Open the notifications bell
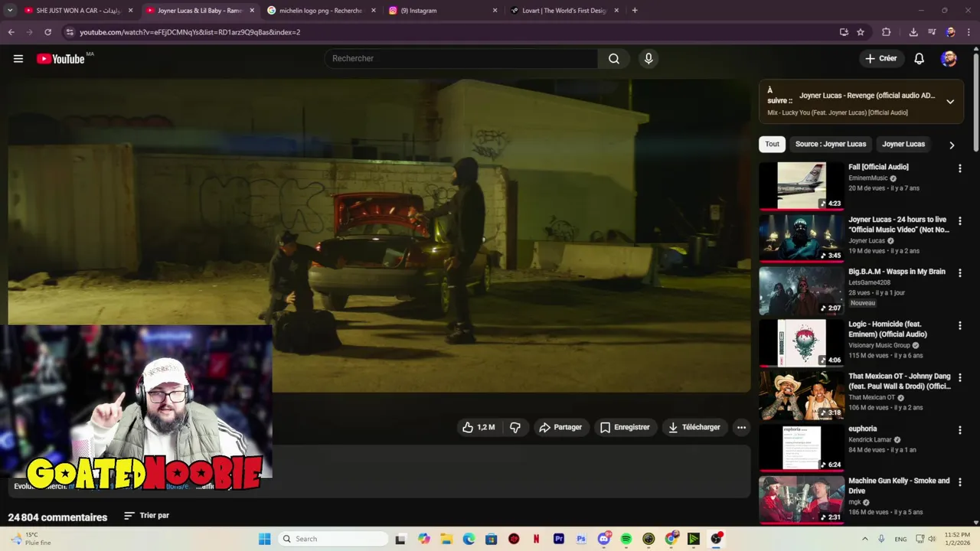 point(920,59)
